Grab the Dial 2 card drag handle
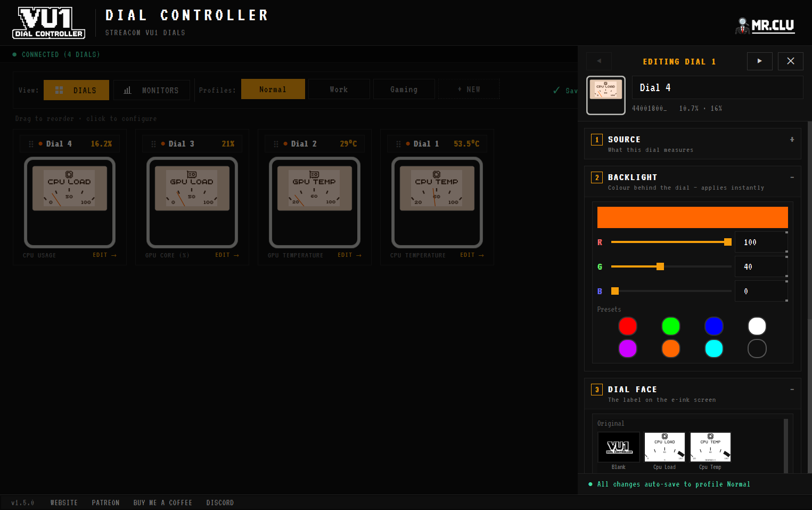The height and width of the screenshot is (510, 812). point(276,144)
